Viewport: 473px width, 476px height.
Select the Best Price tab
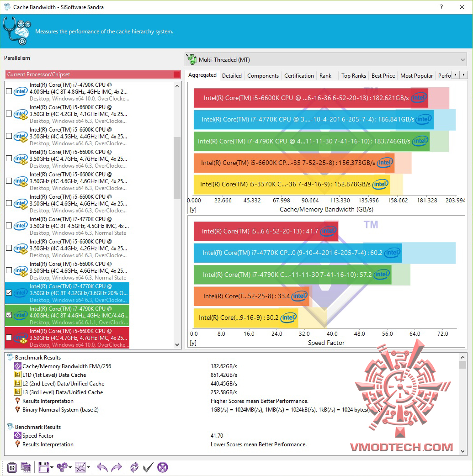(383, 75)
